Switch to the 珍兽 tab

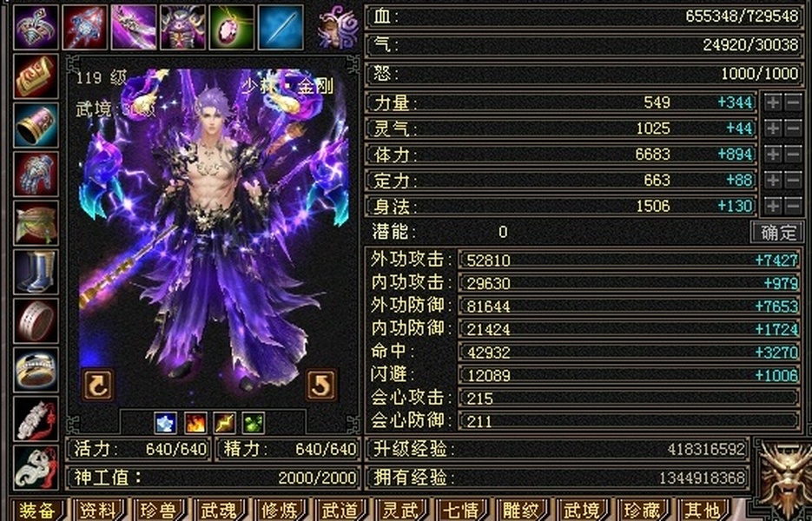click(x=160, y=510)
